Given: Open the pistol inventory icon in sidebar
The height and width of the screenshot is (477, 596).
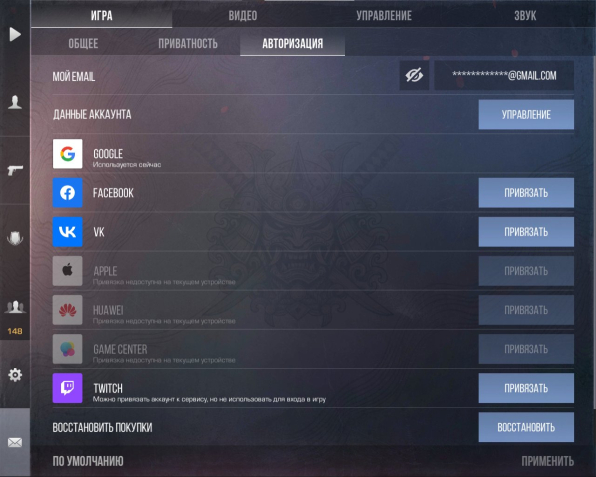Looking at the screenshot, I should click(15, 170).
